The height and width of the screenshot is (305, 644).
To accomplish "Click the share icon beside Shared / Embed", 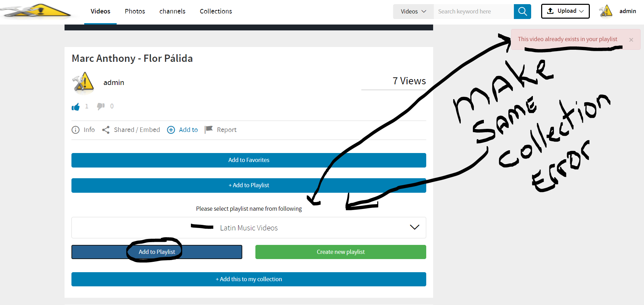I will [106, 130].
